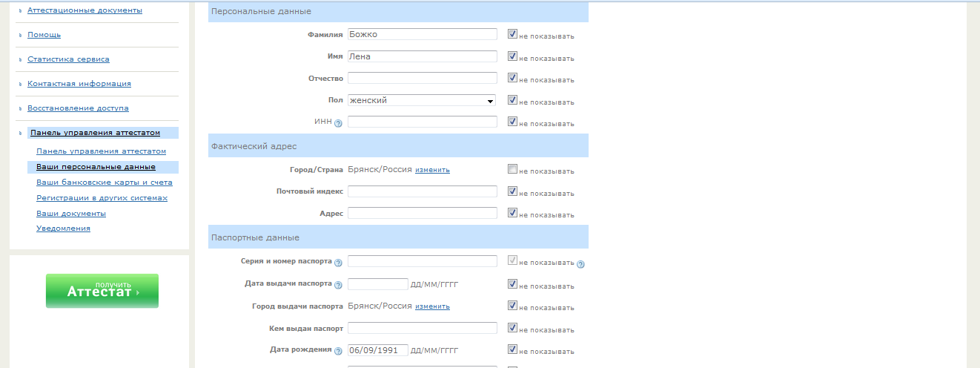This screenshot has width=980, height=368.
Task: Click green 'получить Аттестат' button
Action: (x=102, y=291)
